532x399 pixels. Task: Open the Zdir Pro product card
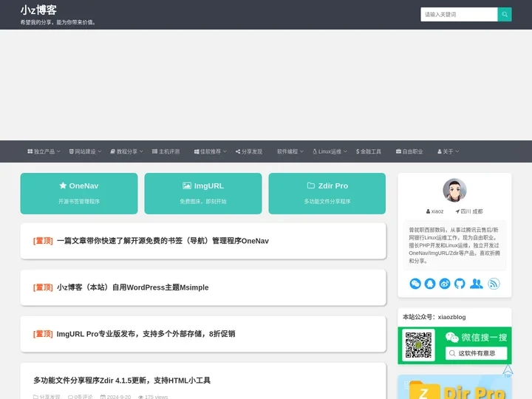click(327, 194)
